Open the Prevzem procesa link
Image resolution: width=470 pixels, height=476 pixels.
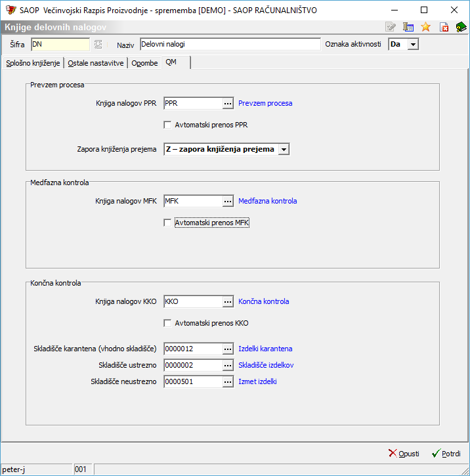[x=265, y=103]
